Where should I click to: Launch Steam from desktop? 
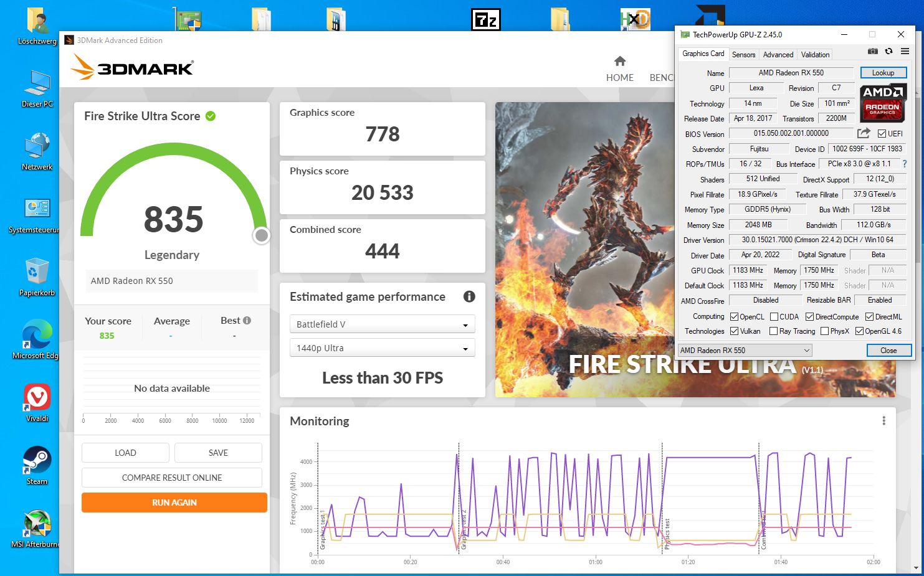click(37, 466)
